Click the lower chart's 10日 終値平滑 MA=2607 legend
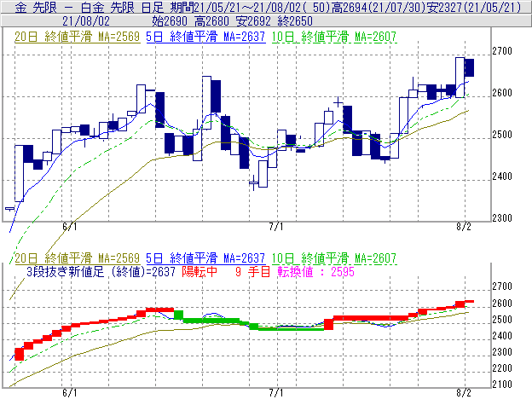Image resolution: width=532 pixels, height=405 pixels. click(334, 258)
